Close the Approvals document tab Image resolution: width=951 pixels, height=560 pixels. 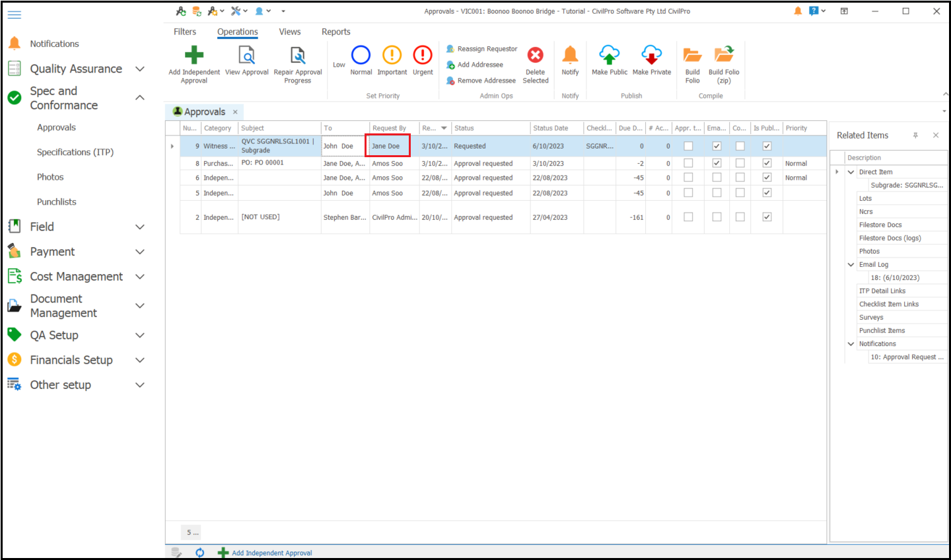pos(235,112)
